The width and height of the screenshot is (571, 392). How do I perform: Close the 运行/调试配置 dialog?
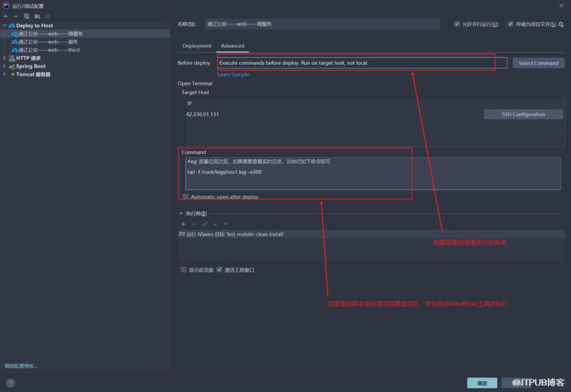(561, 6)
